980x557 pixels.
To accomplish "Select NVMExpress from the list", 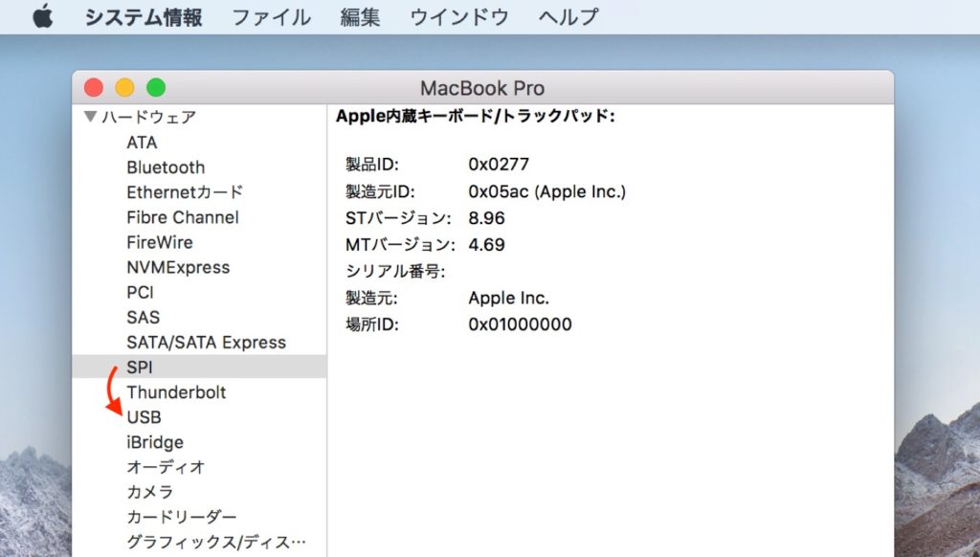I will point(178,267).
